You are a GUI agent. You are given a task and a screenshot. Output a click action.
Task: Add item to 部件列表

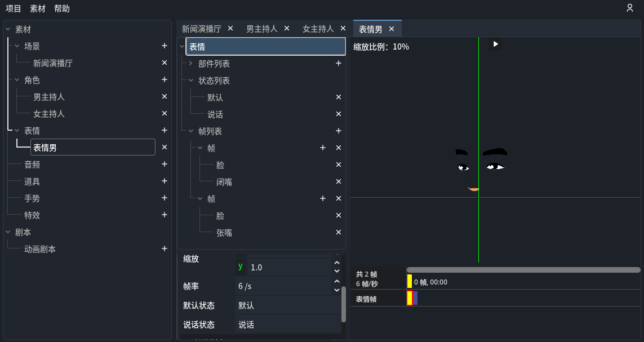pyautogui.click(x=339, y=64)
